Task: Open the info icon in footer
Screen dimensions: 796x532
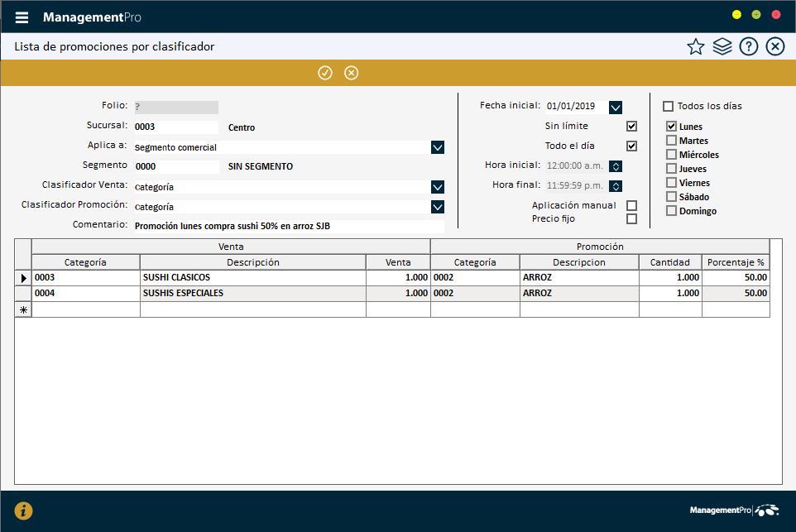Action: tap(23, 510)
